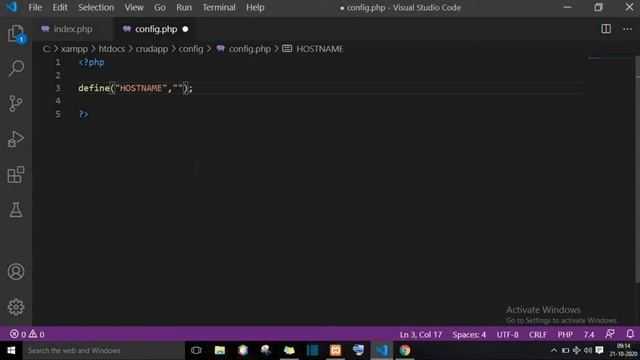This screenshot has width=640, height=360.
Task: Open the Run and Debug view
Action: click(16, 139)
